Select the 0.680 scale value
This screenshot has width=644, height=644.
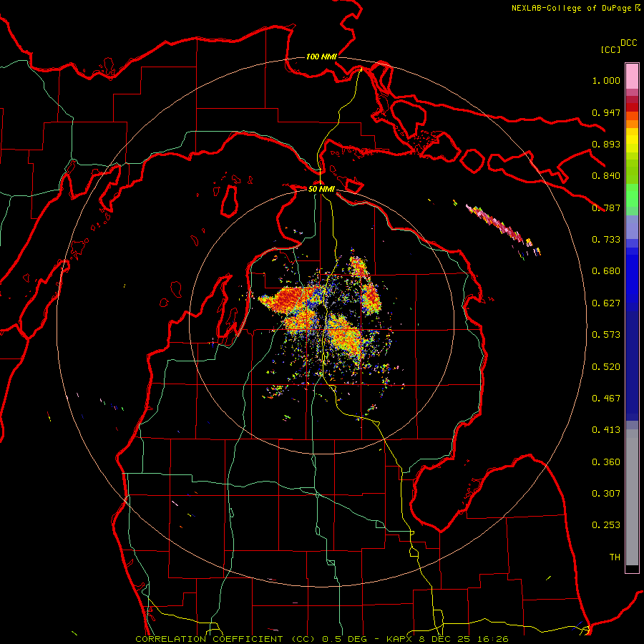(x=606, y=271)
